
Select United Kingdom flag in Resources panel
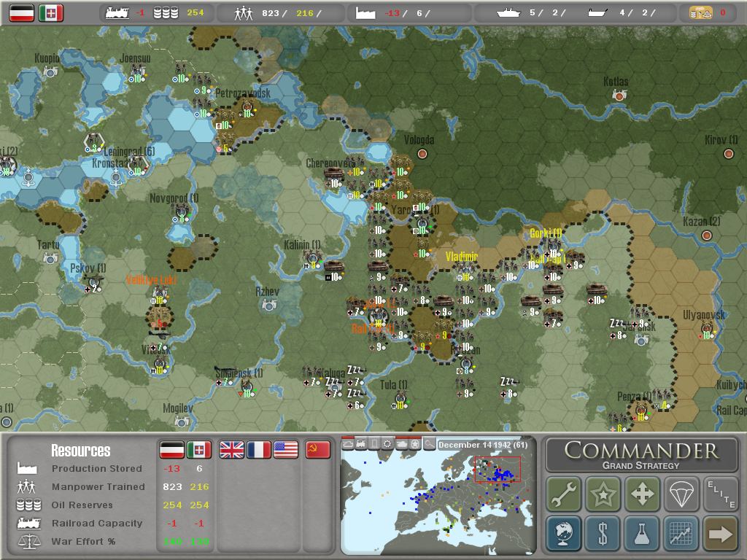pos(232,450)
